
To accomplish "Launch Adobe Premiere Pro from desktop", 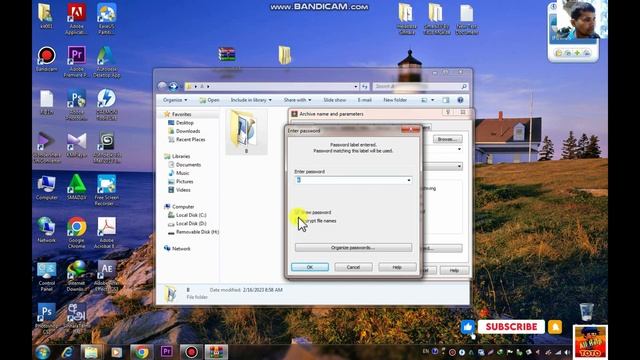I will (76, 62).
